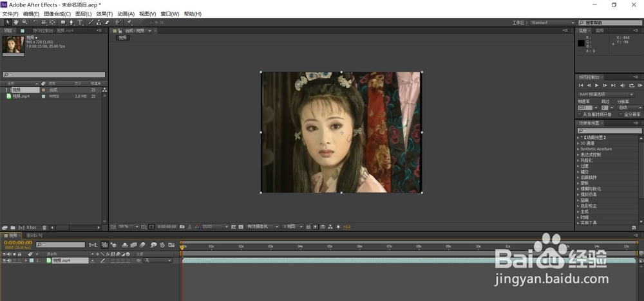Step to next frame in preview panel
Image resolution: width=644 pixels, height=301 pixels.
click(605, 86)
